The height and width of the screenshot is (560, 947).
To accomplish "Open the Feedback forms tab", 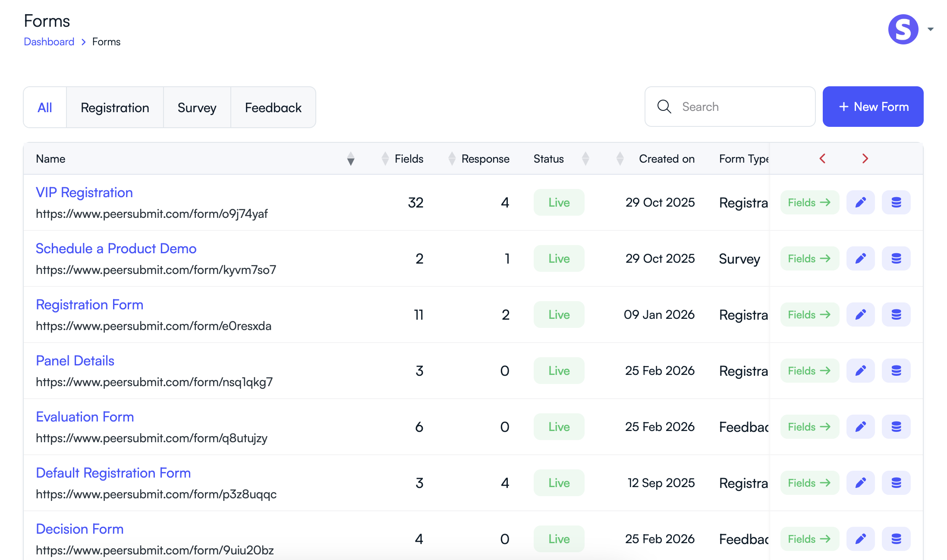I will click(x=273, y=107).
